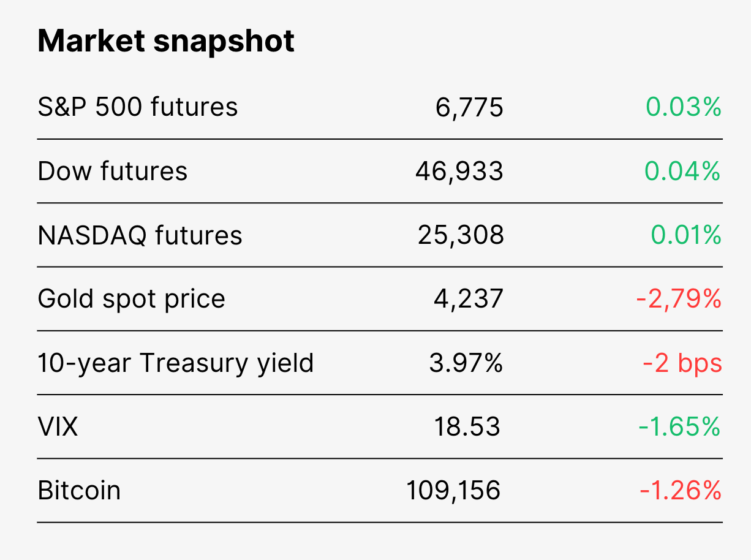Click the red -2,79% gold change

pos(679,299)
